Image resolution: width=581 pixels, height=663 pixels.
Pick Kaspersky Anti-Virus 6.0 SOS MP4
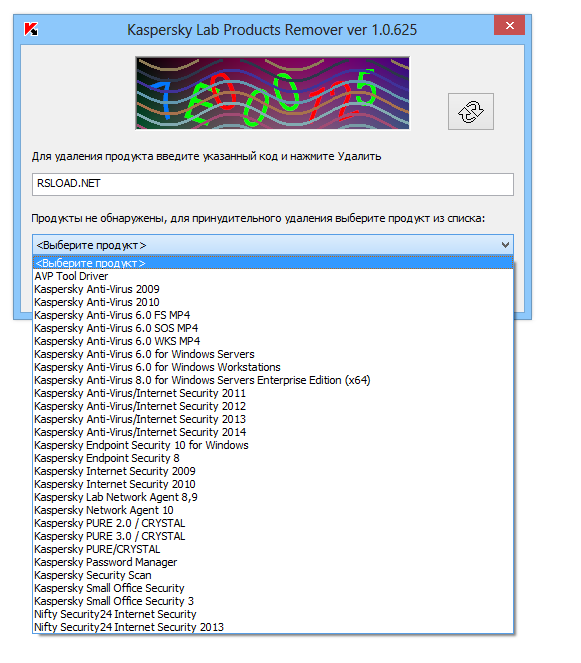click(x=273, y=328)
